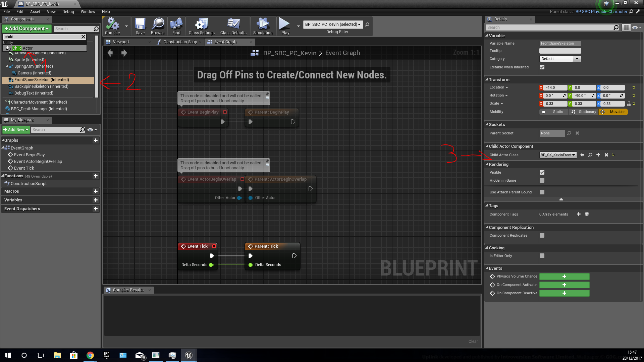Toggle Editable when Inherited checkbox
Viewport: 644px width, 362px height.
point(542,67)
